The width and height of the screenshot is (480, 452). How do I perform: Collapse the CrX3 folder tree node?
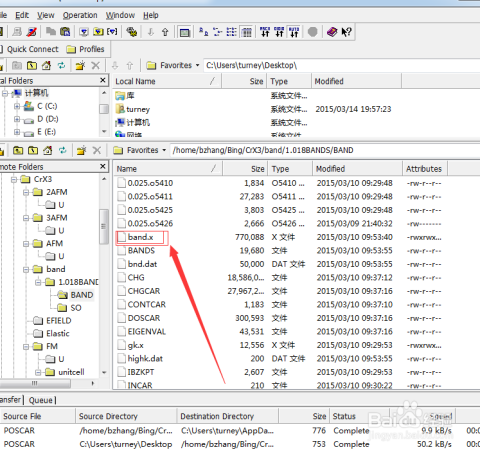[14, 180]
